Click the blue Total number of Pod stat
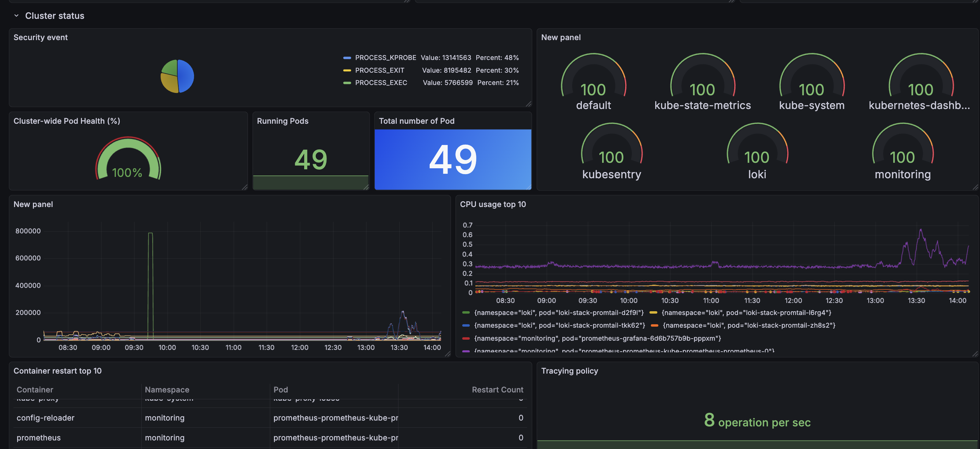 (x=452, y=159)
